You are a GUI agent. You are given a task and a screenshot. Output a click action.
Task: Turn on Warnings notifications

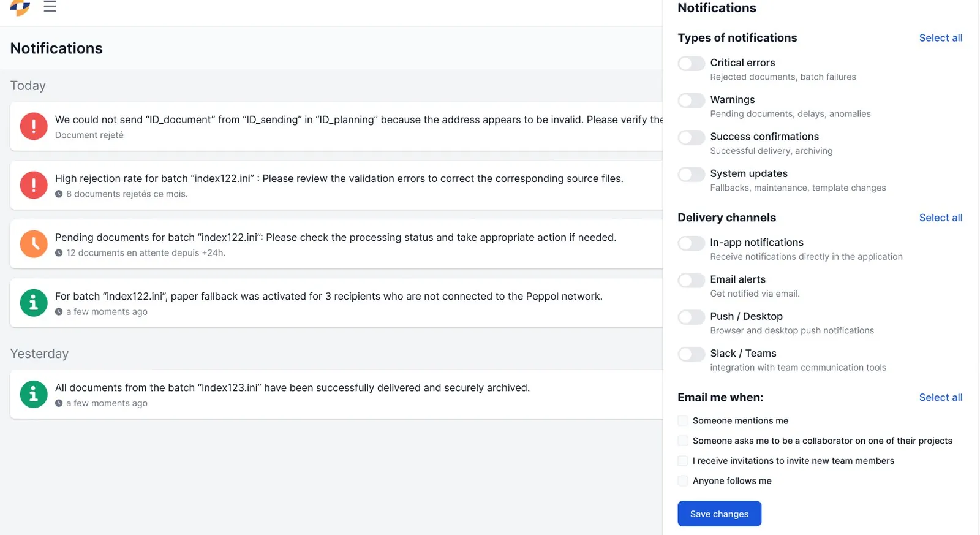(x=691, y=101)
